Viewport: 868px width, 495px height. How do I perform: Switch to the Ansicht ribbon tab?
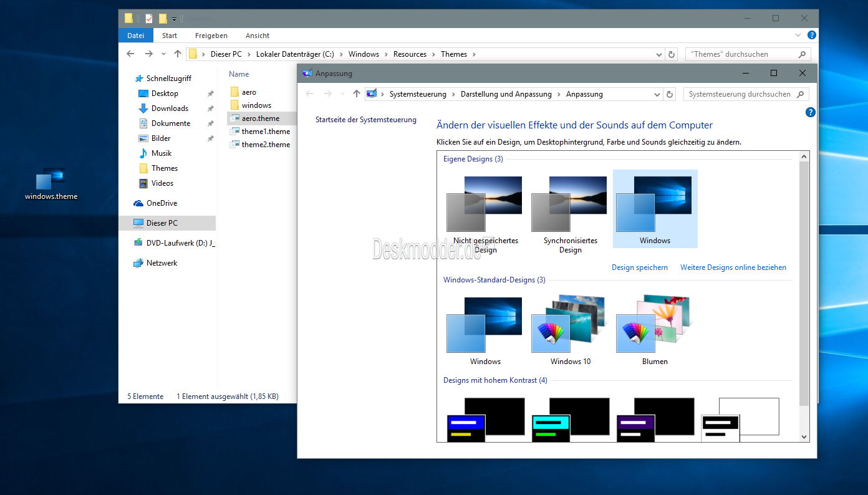[x=258, y=36]
